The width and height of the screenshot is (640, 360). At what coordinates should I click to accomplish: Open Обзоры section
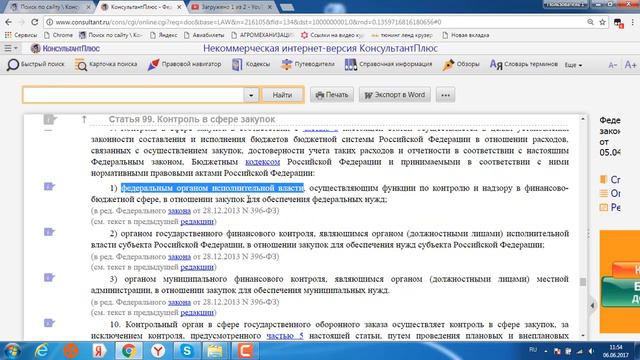pos(461,64)
